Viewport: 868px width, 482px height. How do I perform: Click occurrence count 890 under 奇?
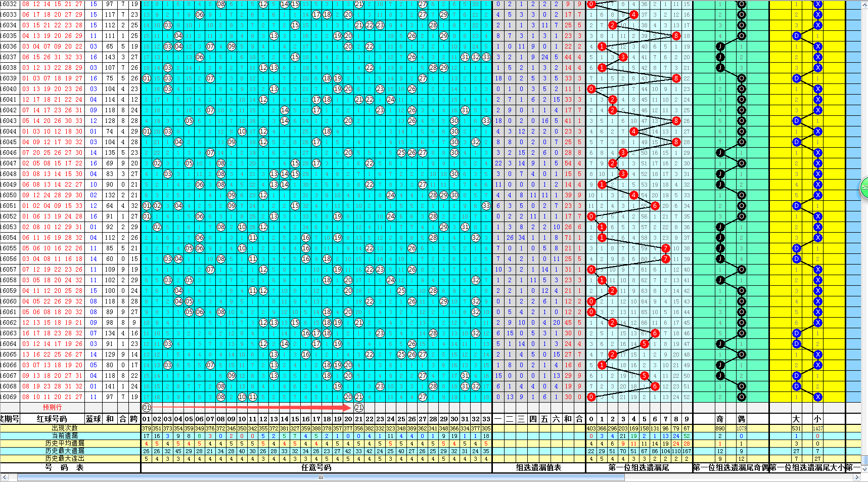click(x=720, y=428)
